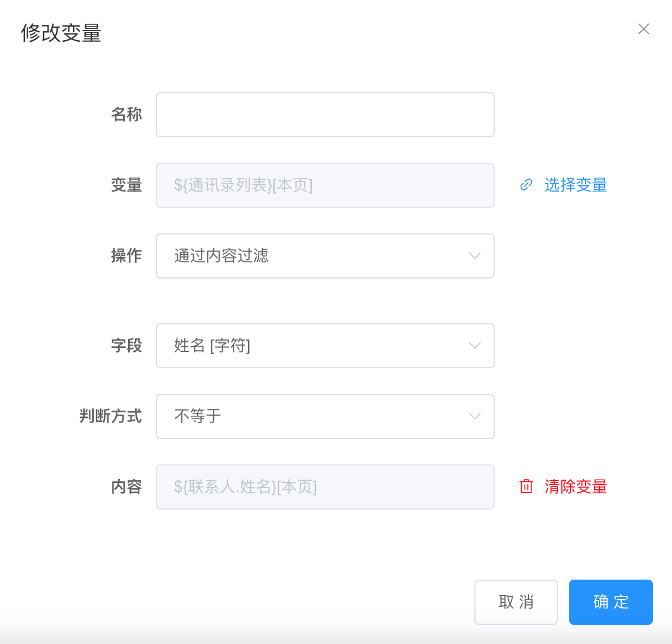Image resolution: width=672 pixels, height=644 pixels.
Task: Open the 操作 dropdown showing 通过内容过滤
Action: 325,256
